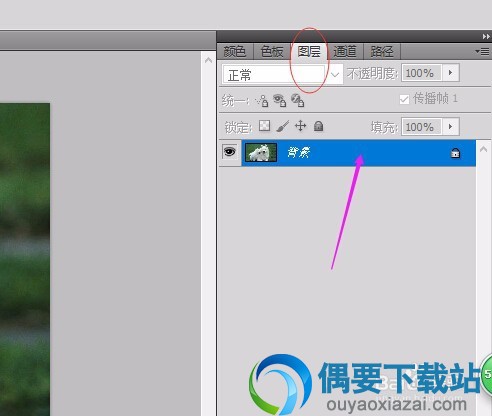Switch to the 颜色 tab
The width and height of the screenshot is (492, 416).
pos(235,52)
